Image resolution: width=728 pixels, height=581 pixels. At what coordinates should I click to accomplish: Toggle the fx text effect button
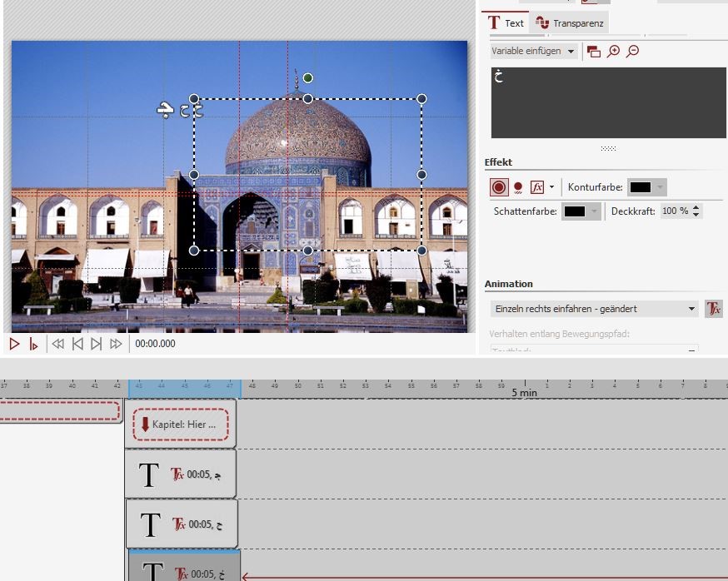(537, 187)
